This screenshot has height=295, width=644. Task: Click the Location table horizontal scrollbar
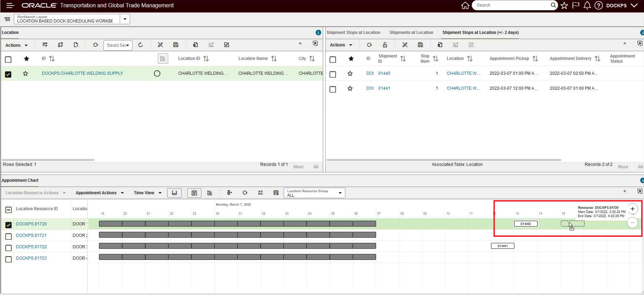pyautogui.click(x=48, y=160)
